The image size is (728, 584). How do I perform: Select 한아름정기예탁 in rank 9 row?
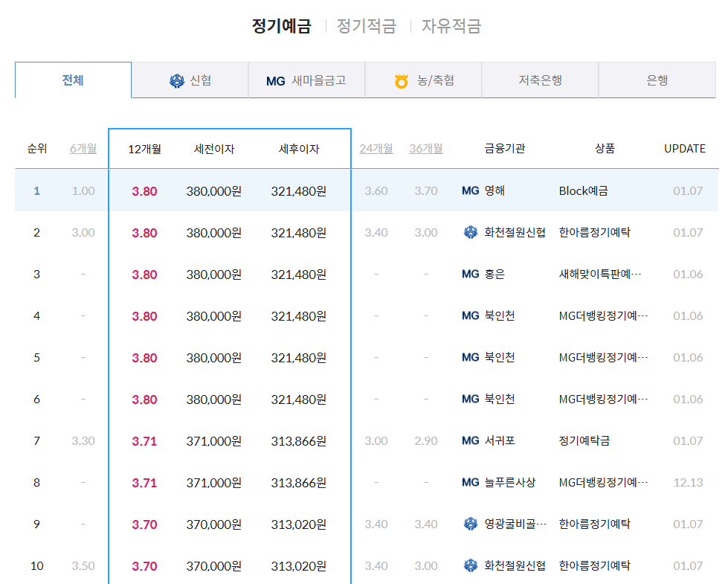[x=594, y=524]
